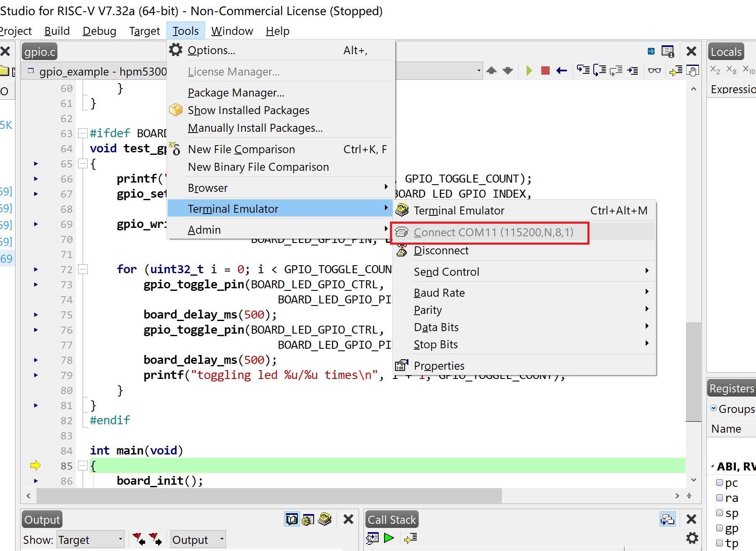756x551 pixels.
Task: Click the second red flag icon in Output toolbar
Action: pos(156,539)
